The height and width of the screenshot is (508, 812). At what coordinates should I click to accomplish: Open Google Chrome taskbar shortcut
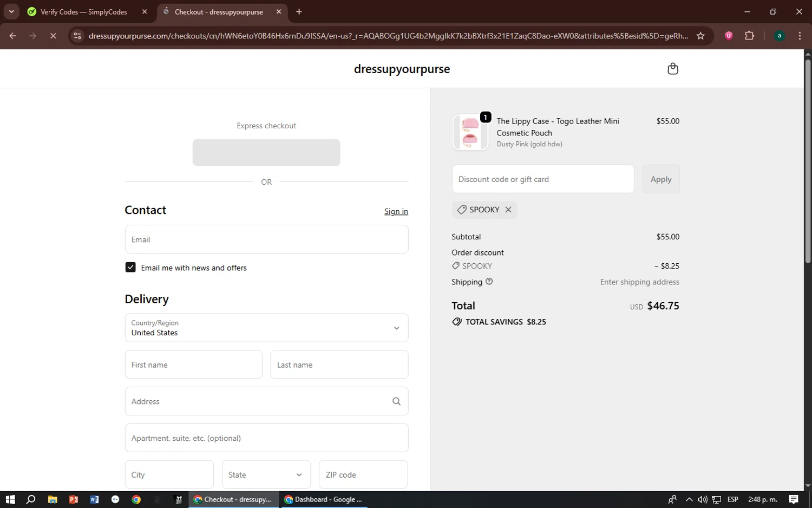point(136,499)
